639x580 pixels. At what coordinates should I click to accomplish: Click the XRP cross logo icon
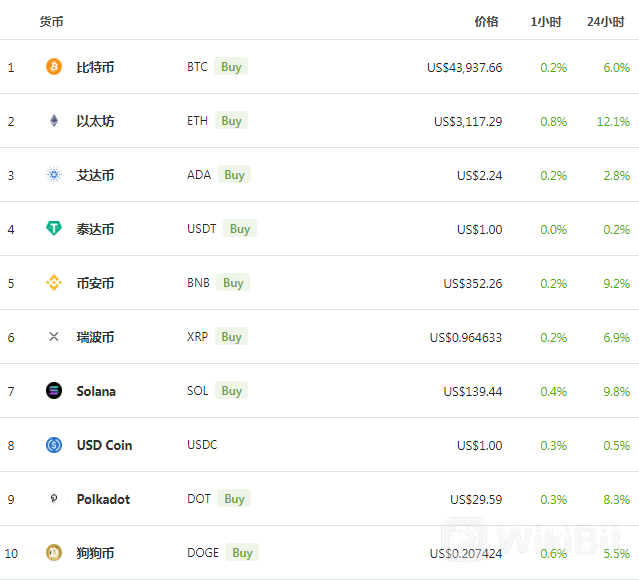click(54, 337)
